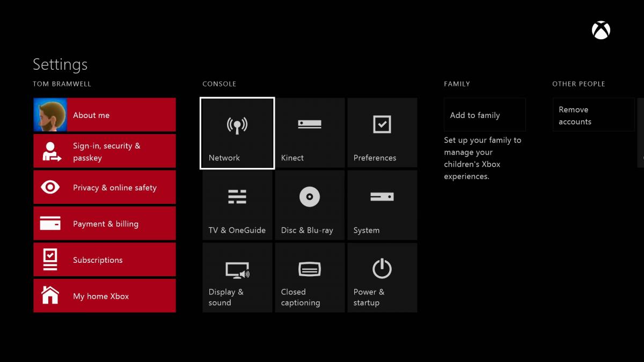This screenshot has width=644, height=362.
Task: Open the Preferences checkmark icon
Action: click(382, 124)
